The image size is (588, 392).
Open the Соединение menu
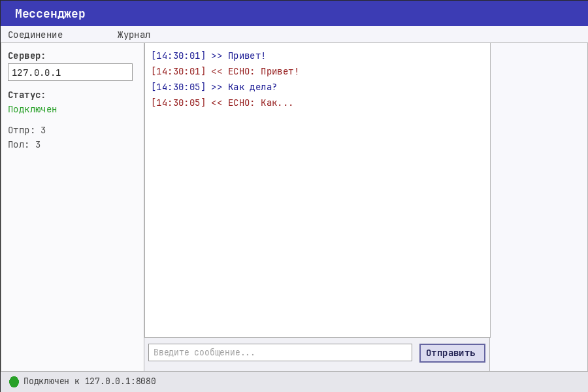[35, 35]
